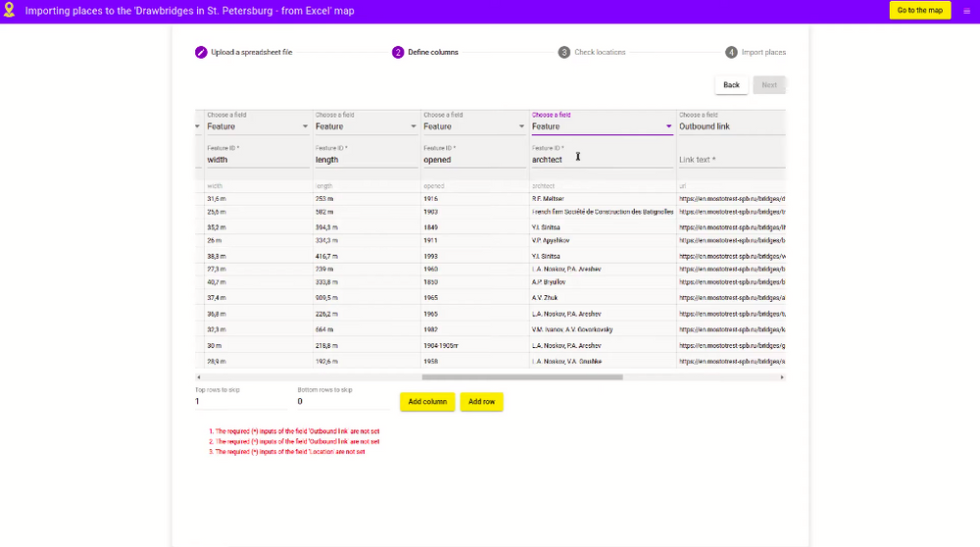Open field dropdown above width column
Image resolution: width=980 pixels, height=547 pixels.
[x=258, y=126]
